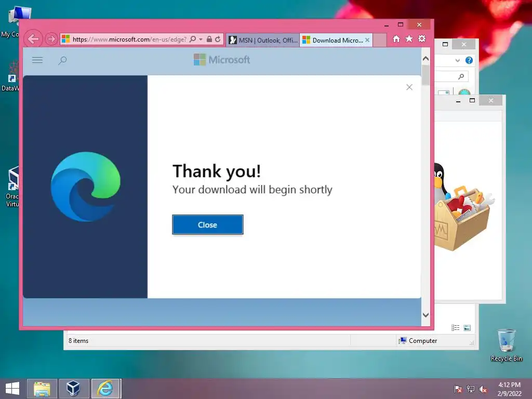Open the Recycle Bin desktop icon
The height and width of the screenshot is (399, 532).
click(x=506, y=345)
